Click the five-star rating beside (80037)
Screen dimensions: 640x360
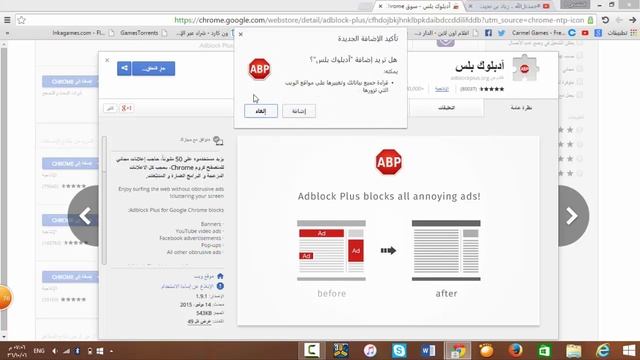[x=491, y=89]
